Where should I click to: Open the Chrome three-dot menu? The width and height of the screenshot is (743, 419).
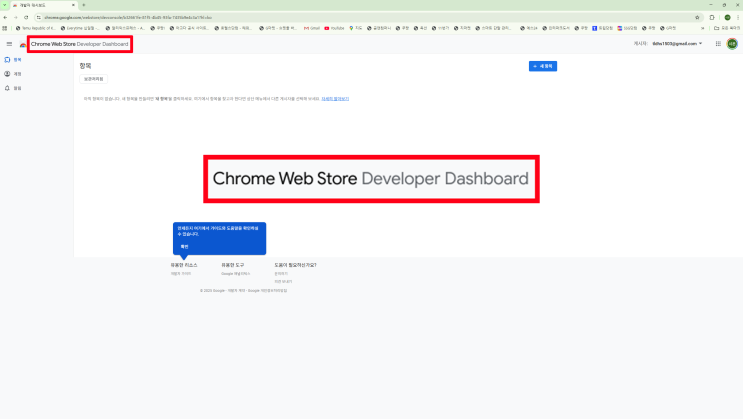738,18
